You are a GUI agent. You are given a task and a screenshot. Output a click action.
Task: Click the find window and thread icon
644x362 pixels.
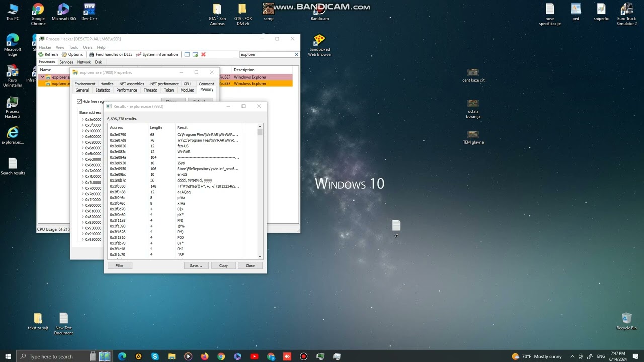195,54
